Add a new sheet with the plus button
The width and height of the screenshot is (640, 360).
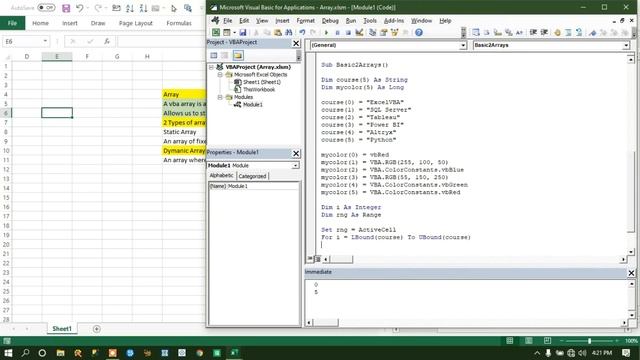96,329
